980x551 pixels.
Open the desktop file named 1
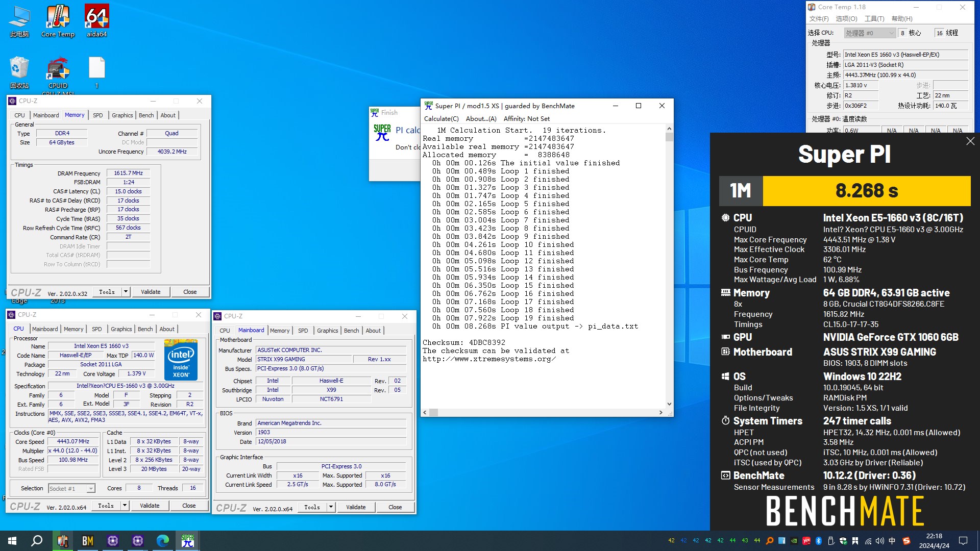click(96, 72)
